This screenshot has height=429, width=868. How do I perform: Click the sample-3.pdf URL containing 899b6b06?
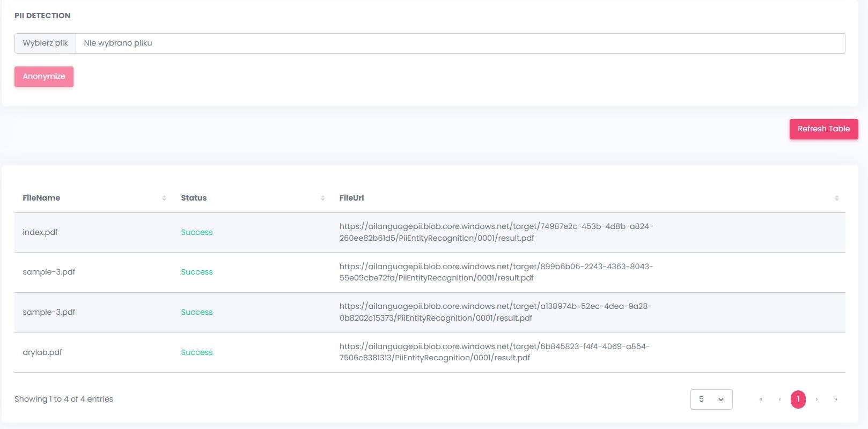tap(496, 272)
